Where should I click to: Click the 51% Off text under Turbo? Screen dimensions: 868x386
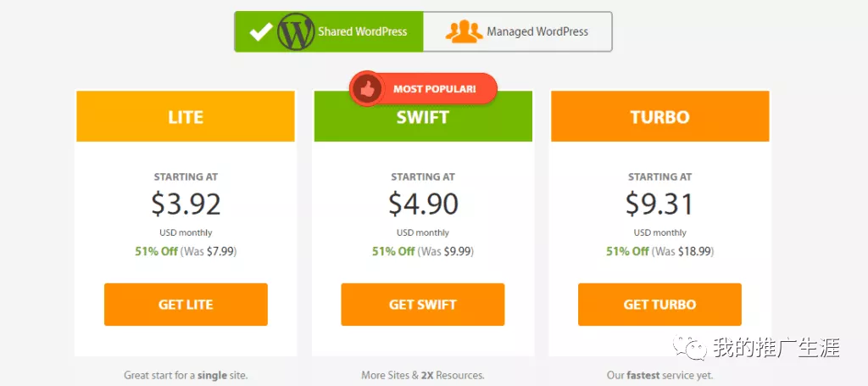point(627,251)
